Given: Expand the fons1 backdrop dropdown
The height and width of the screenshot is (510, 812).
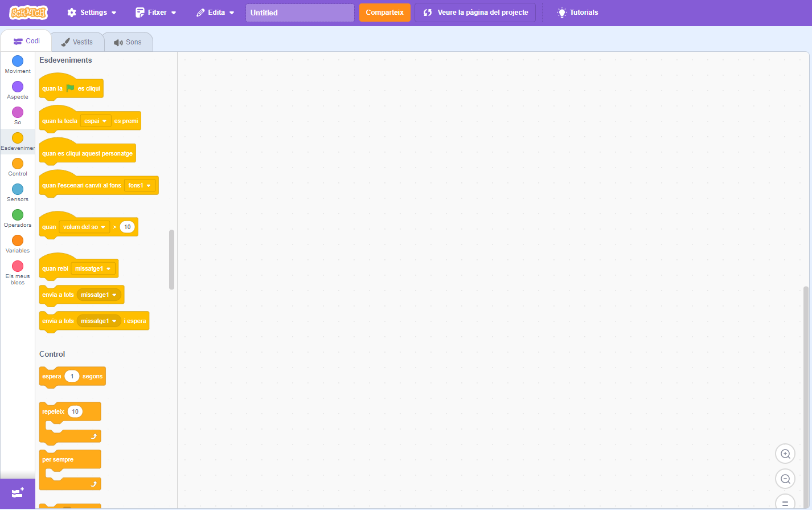Looking at the screenshot, I should [140, 186].
